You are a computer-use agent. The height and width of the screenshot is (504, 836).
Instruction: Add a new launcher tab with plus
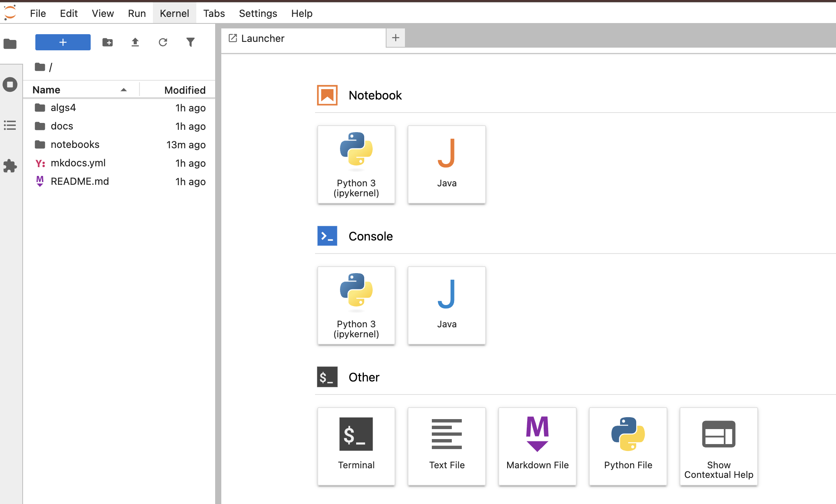396,38
